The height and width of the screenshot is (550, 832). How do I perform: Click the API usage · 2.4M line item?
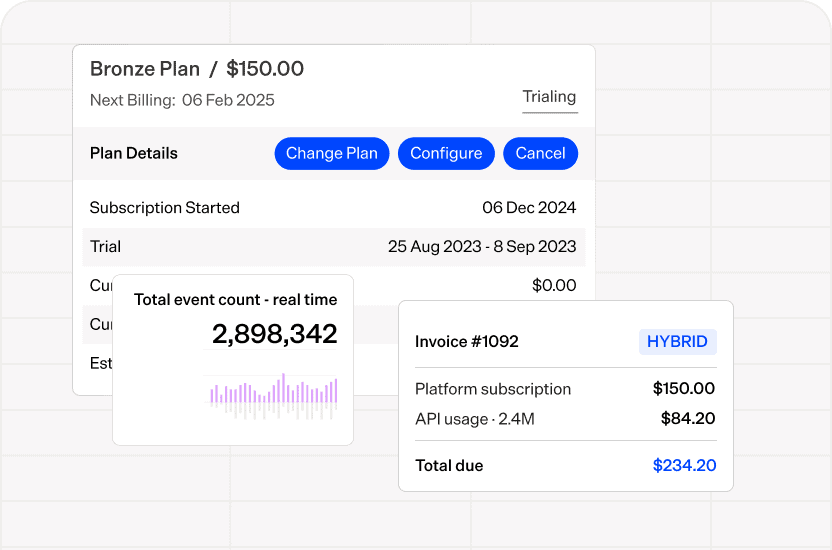(474, 419)
